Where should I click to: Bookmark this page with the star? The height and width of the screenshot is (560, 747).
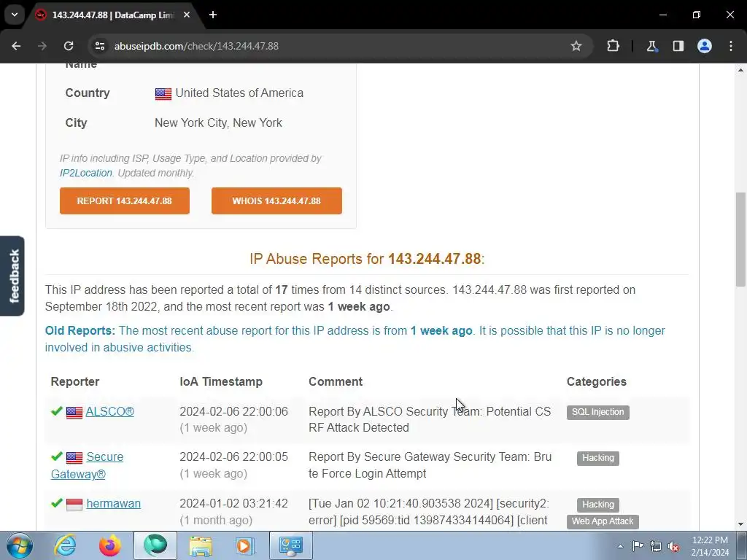[576, 46]
